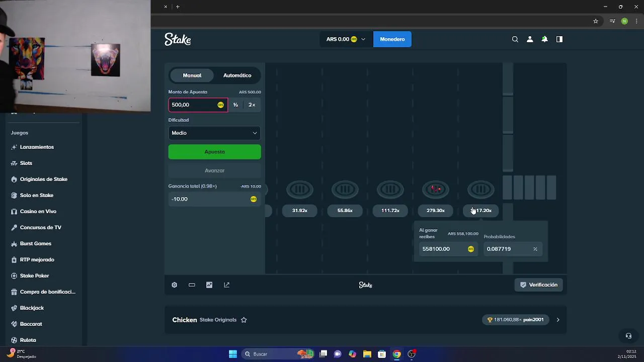Click the Avanzar button
644x362 pixels.
pos(215,170)
